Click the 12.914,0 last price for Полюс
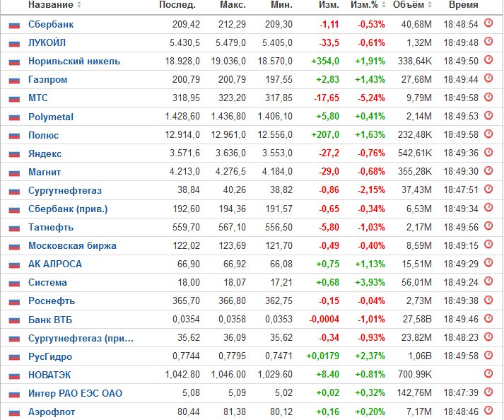Screen dimensions: 504x420 click(182, 135)
